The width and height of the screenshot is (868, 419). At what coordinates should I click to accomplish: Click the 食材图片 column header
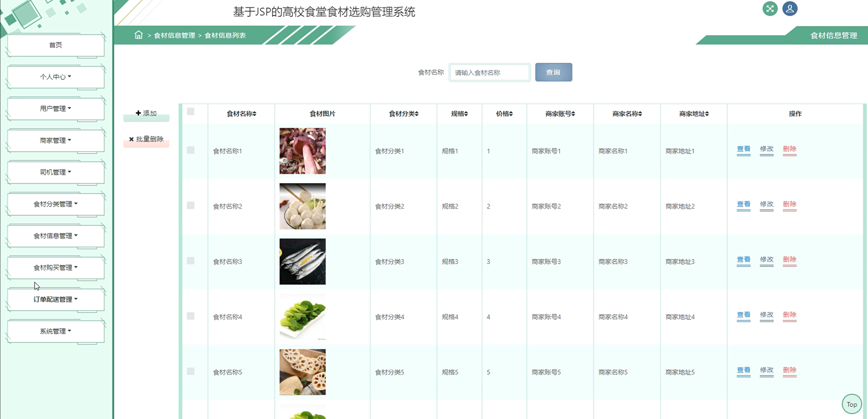(x=323, y=114)
